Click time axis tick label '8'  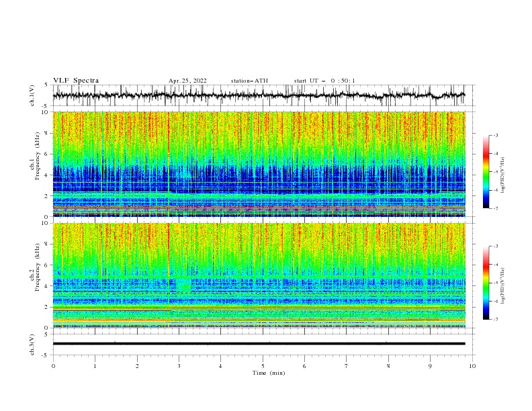[388, 366]
